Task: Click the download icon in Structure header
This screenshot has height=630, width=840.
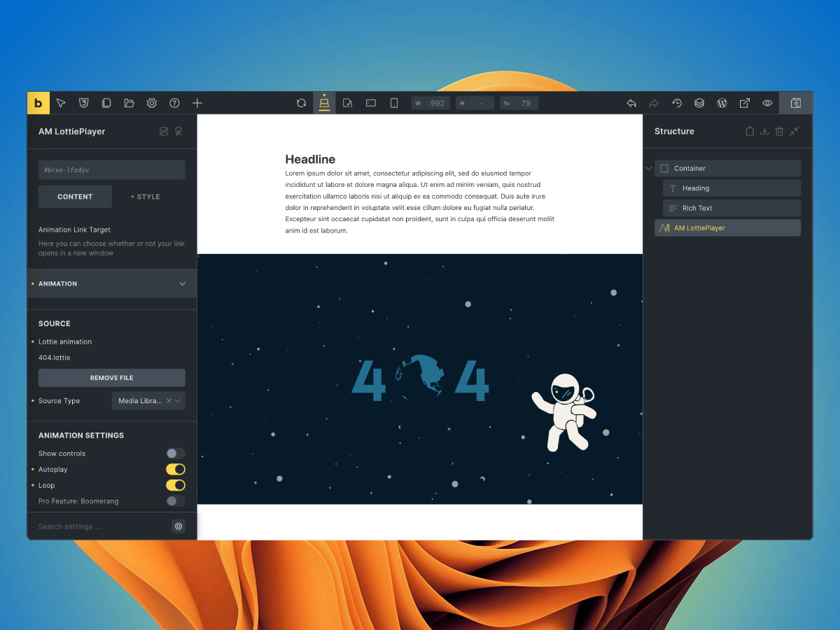Action: (x=764, y=131)
